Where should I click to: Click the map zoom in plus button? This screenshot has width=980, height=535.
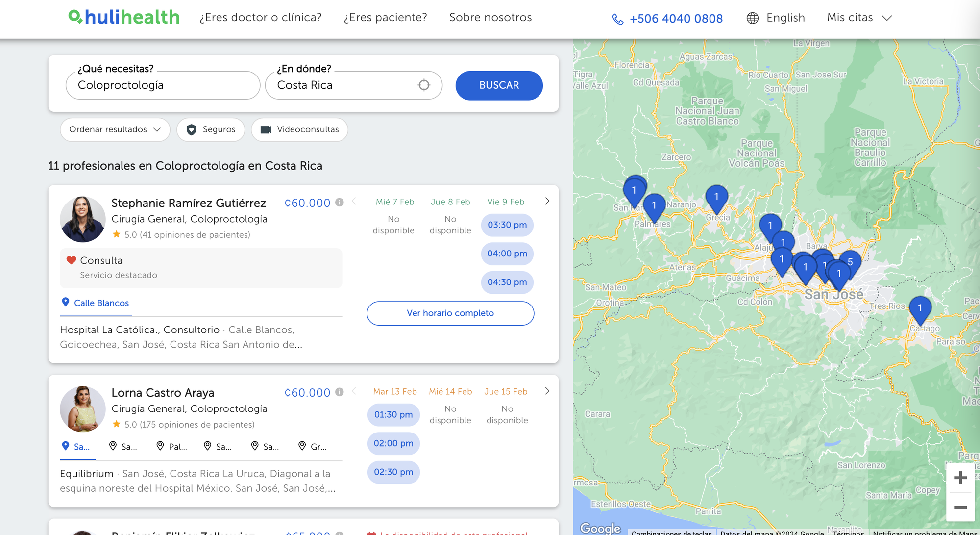pyautogui.click(x=960, y=478)
